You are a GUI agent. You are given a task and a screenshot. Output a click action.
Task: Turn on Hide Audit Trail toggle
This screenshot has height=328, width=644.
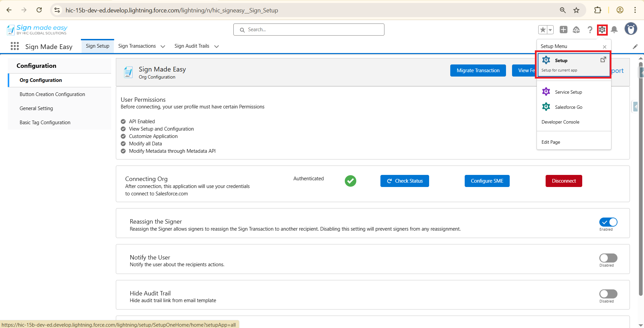point(608,294)
